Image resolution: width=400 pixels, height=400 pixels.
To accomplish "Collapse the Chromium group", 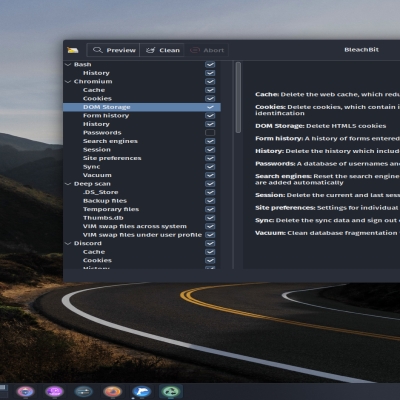I will (x=68, y=81).
